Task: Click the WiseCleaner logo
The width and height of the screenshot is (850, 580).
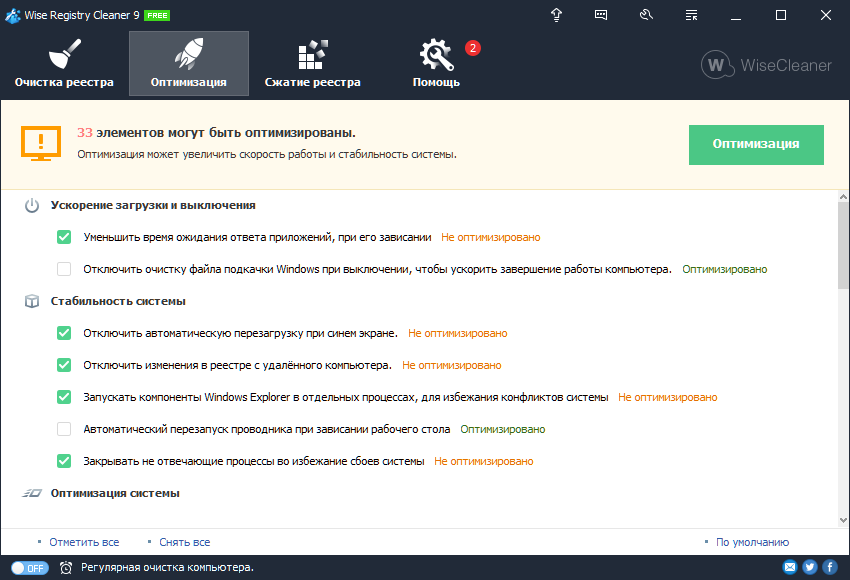Action: (x=766, y=65)
